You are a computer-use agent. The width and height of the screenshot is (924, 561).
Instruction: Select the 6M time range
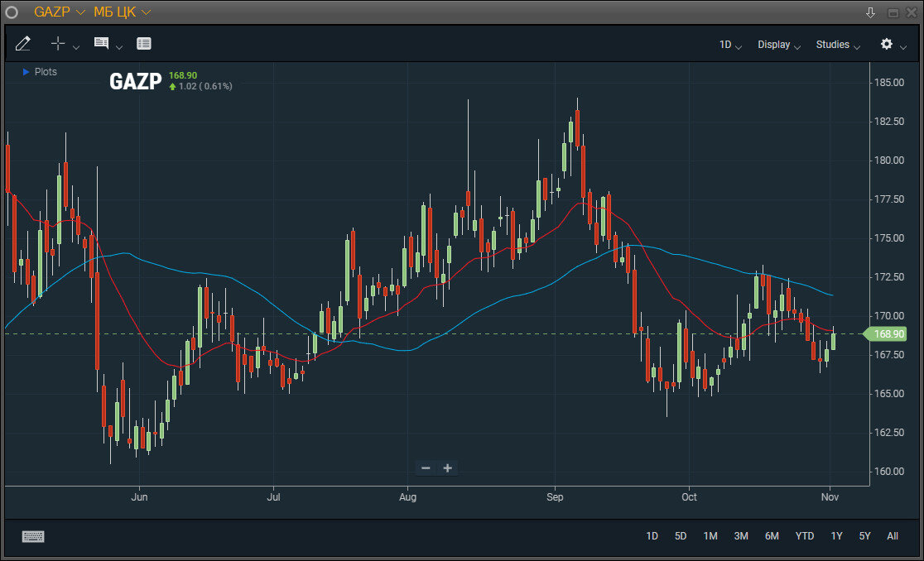click(x=772, y=535)
